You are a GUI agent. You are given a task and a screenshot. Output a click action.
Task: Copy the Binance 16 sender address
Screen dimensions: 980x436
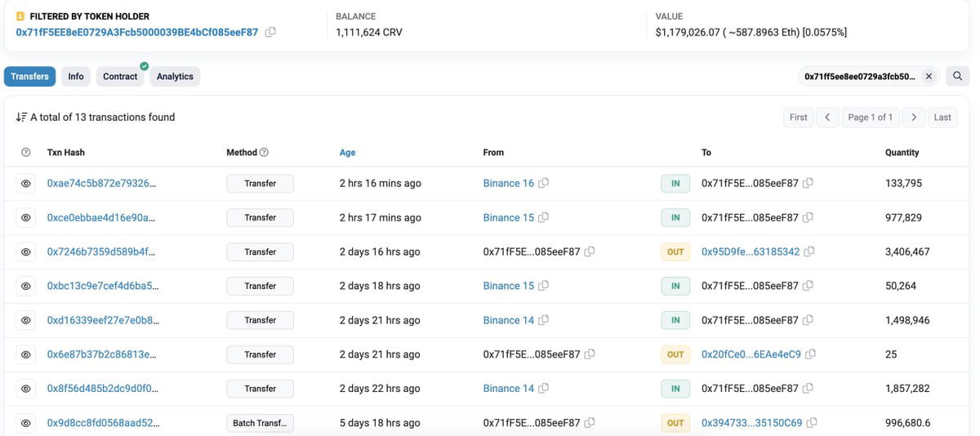pos(543,184)
